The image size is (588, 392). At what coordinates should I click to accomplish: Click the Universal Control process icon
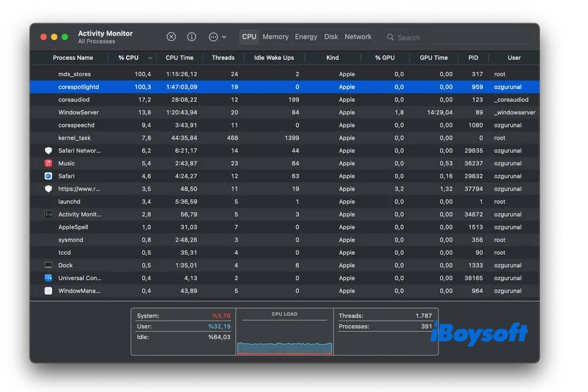click(x=48, y=278)
